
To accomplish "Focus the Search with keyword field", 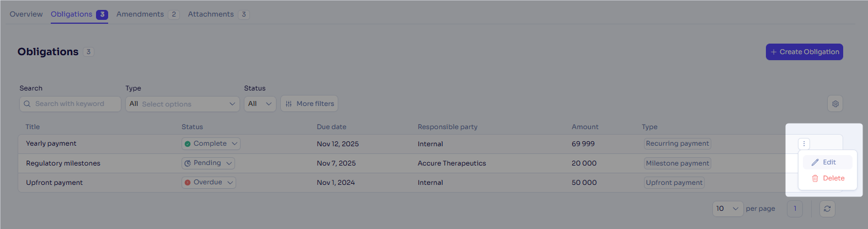I will point(70,104).
